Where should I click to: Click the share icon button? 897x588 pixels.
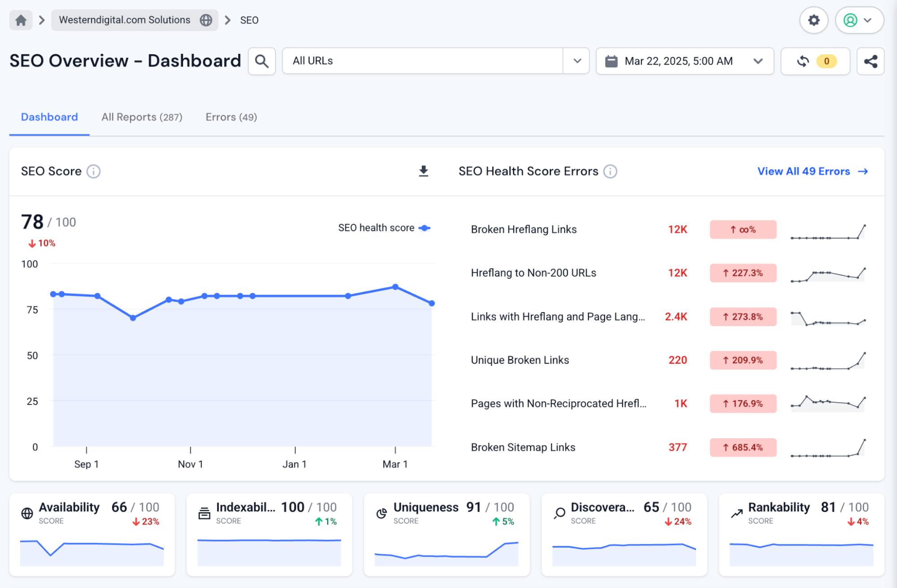tap(871, 61)
